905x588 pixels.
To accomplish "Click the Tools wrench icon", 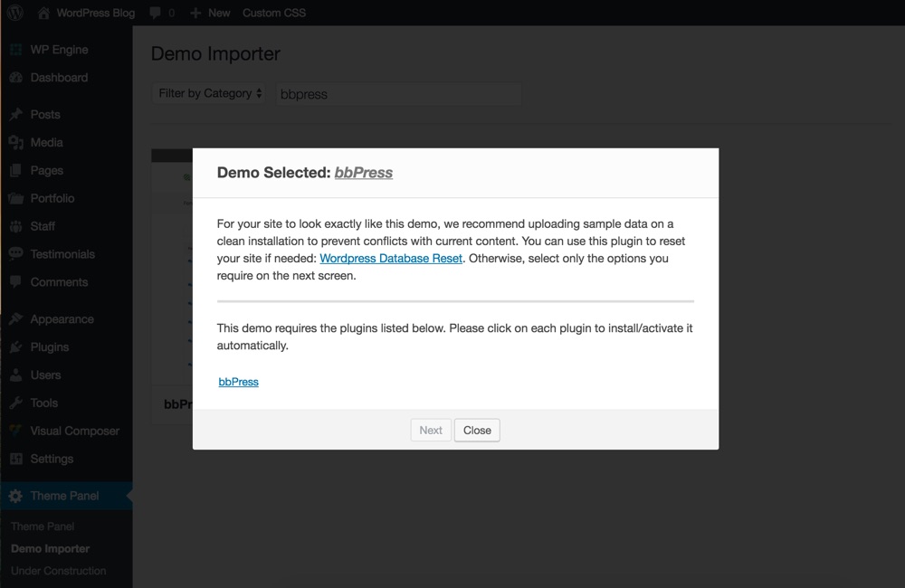I will click(x=16, y=403).
